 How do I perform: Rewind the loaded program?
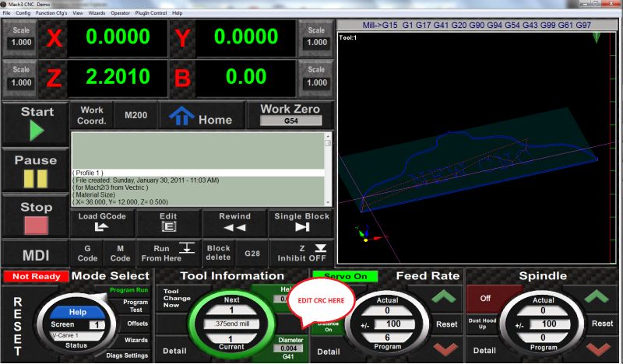[x=234, y=222]
